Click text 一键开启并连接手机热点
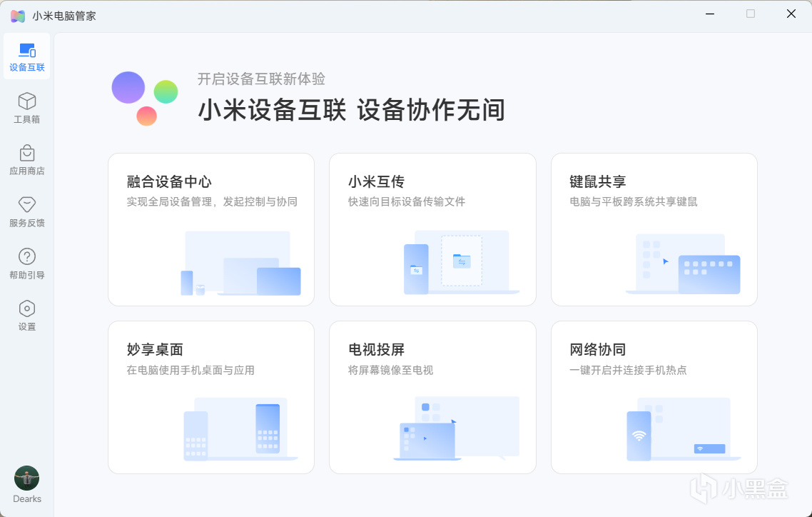The height and width of the screenshot is (517, 812). pyautogui.click(x=628, y=370)
